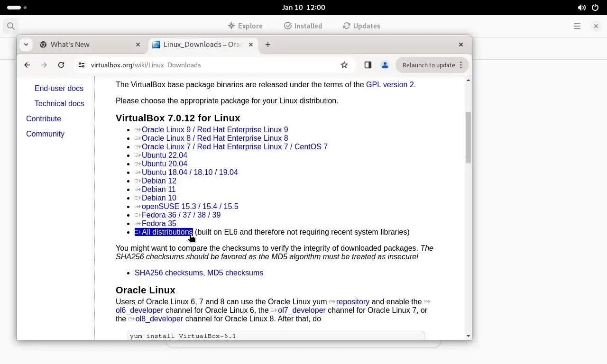Open the GPL version 2 link

pyautogui.click(x=390, y=85)
